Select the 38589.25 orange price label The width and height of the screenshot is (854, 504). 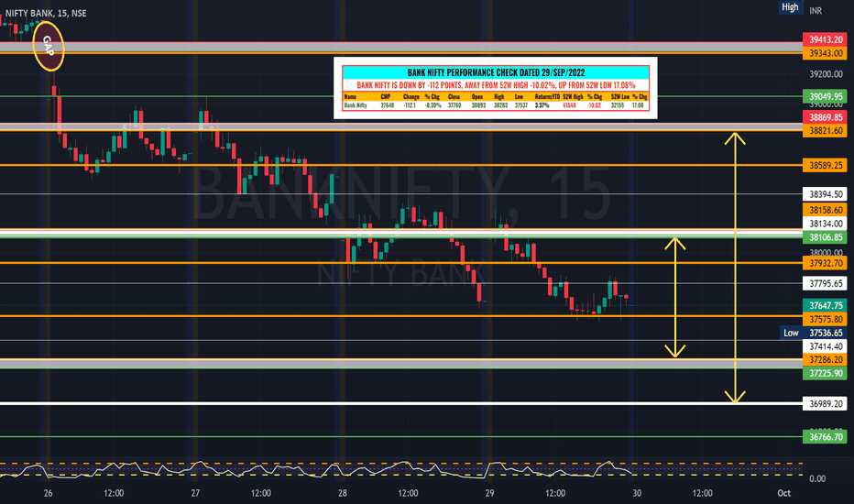point(825,165)
